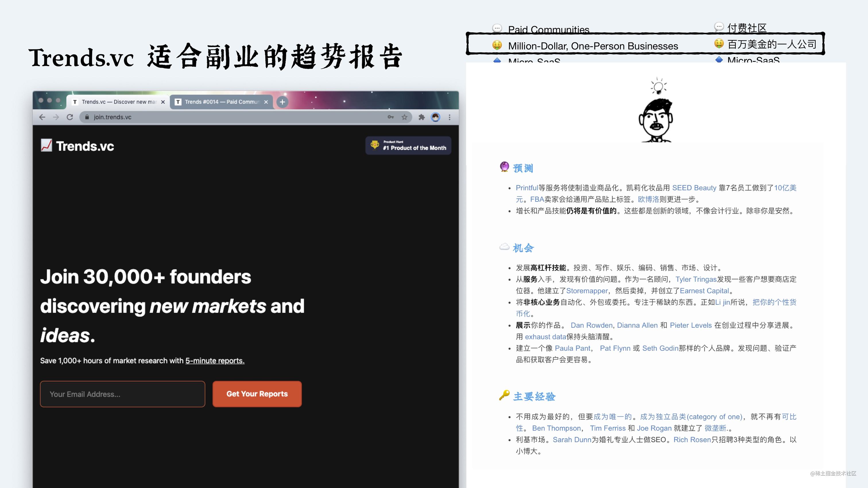Click the money-face emoji beside Million-Dollar

tap(497, 45)
